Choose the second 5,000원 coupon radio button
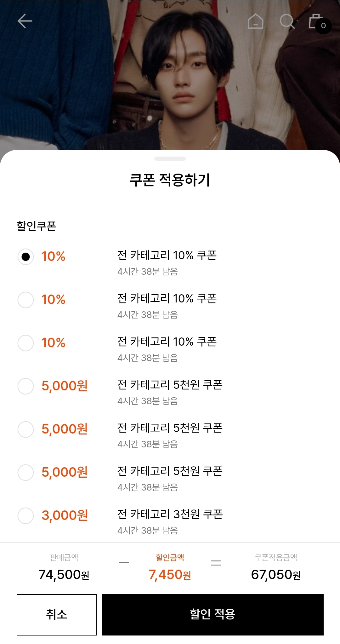This screenshot has height=644, width=340. click(x=25, y=429)
